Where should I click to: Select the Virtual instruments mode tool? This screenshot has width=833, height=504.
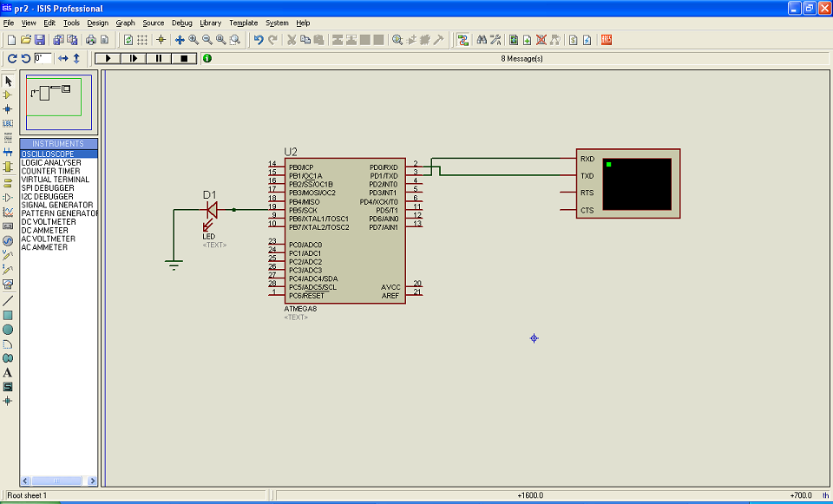(x=8, y=285)
